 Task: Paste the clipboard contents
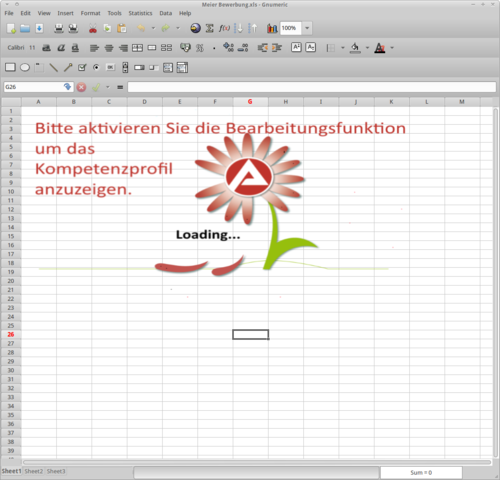[122, 28]
